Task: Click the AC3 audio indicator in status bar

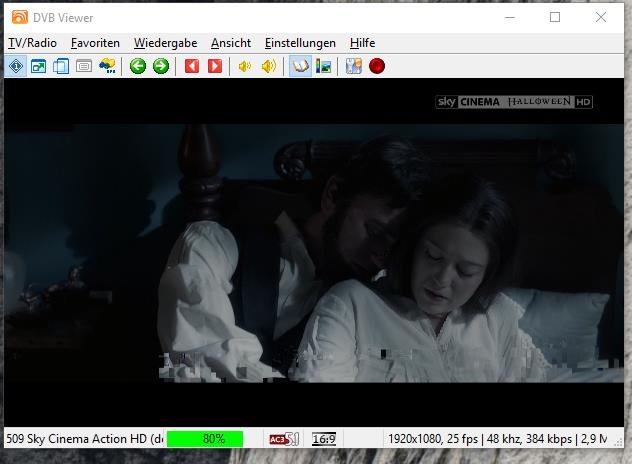Action: pyautogui.click(x=284, y=439)
